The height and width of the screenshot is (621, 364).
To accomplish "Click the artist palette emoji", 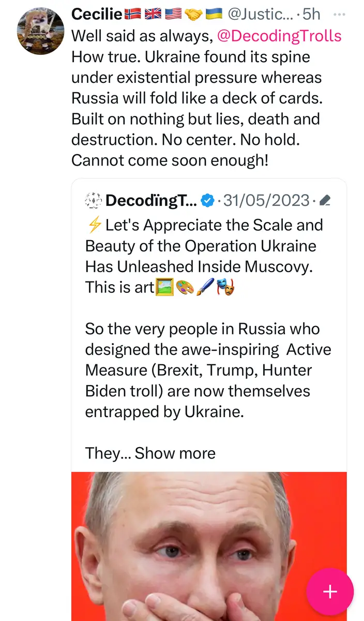I will point(185,287).
